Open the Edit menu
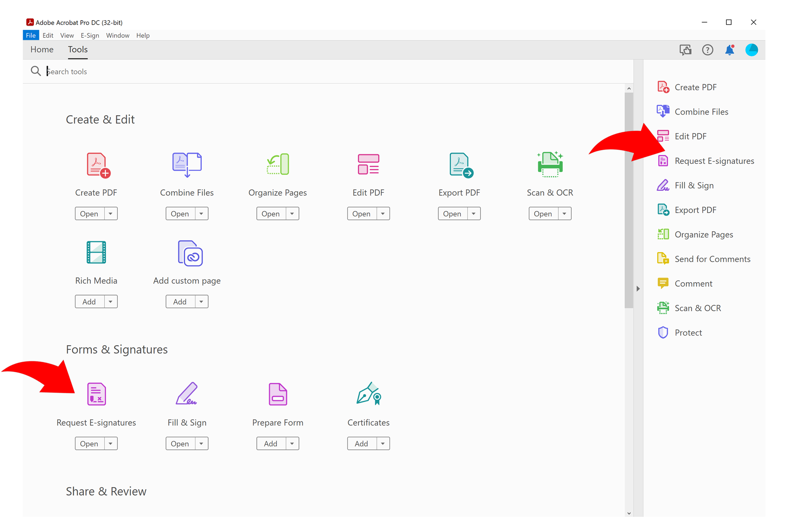Image resolution: width=788 pixels, height=532 pixels. point(48,35)
